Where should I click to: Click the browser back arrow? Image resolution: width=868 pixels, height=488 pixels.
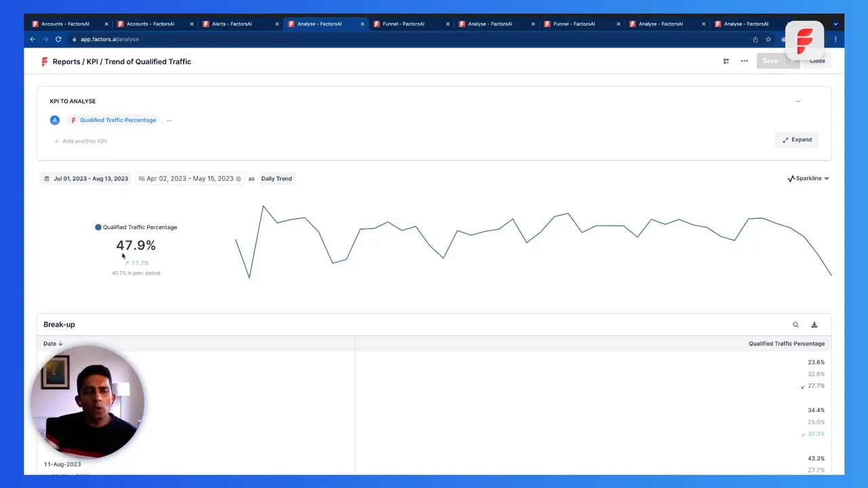tap(33, 39)
